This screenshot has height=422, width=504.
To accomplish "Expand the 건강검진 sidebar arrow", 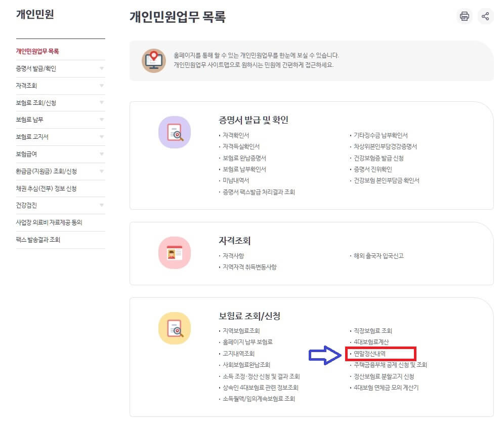I will click(x=102, y=205).
